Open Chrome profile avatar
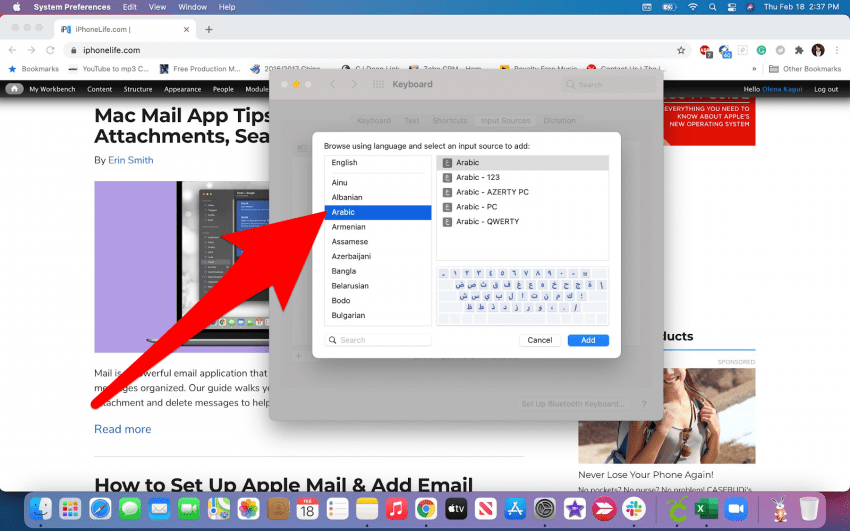 (817, 50)
